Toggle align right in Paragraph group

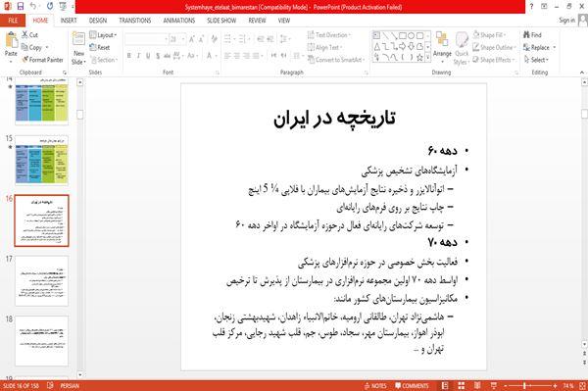[x=246, y=56]
